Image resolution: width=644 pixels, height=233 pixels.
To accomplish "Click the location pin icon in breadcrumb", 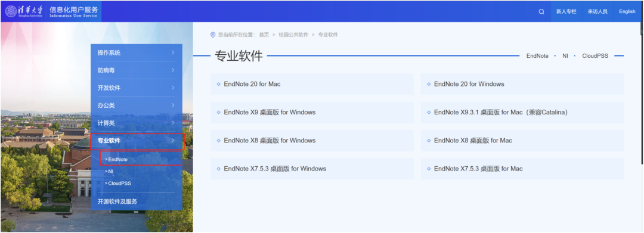I will [213, 35].
